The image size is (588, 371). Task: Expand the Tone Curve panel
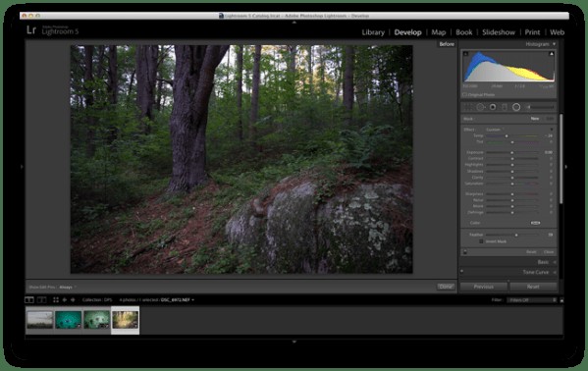coord(555,272)
